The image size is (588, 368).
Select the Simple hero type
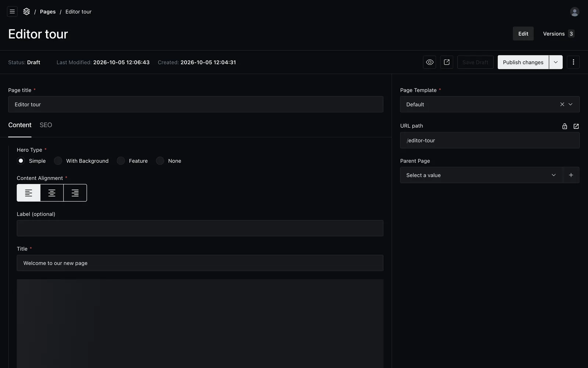point(21,161)
